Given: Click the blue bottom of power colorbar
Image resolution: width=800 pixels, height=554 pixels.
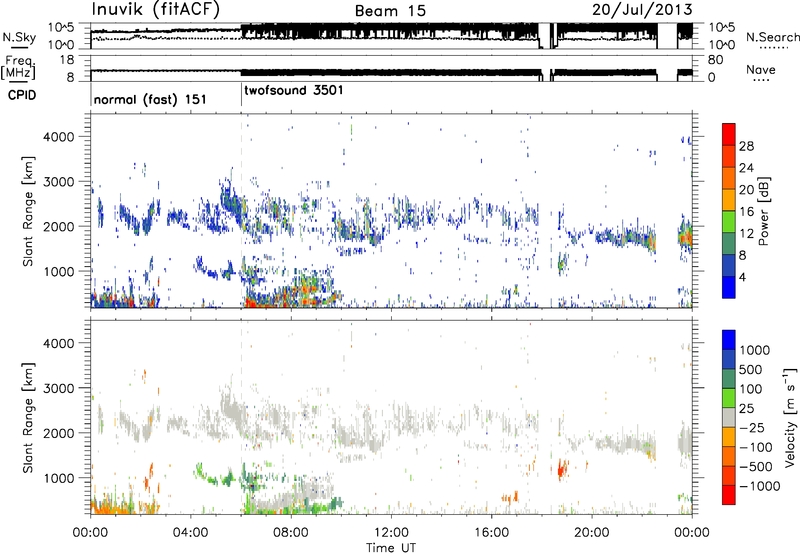Looking at the screenshot, I should point(729,288).
